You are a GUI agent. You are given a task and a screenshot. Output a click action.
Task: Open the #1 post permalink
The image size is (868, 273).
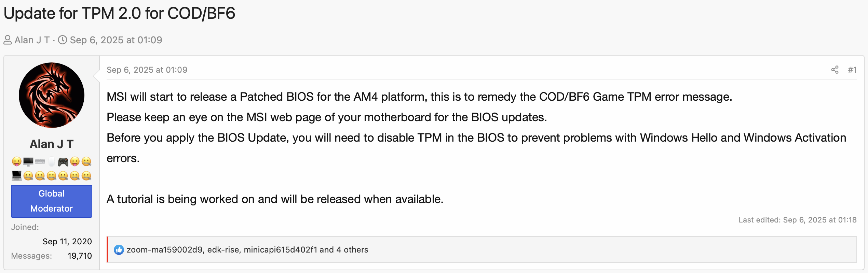[852, 70]
